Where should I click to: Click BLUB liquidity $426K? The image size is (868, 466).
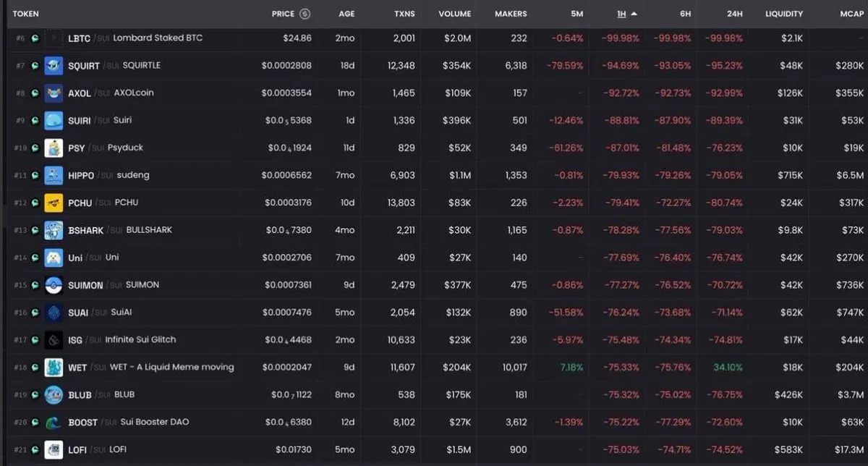[788, 395]
